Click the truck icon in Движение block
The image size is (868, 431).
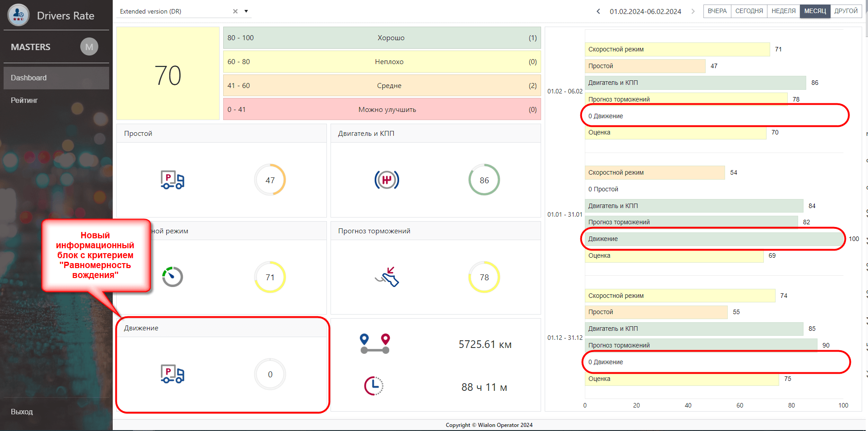pos(172,374)
